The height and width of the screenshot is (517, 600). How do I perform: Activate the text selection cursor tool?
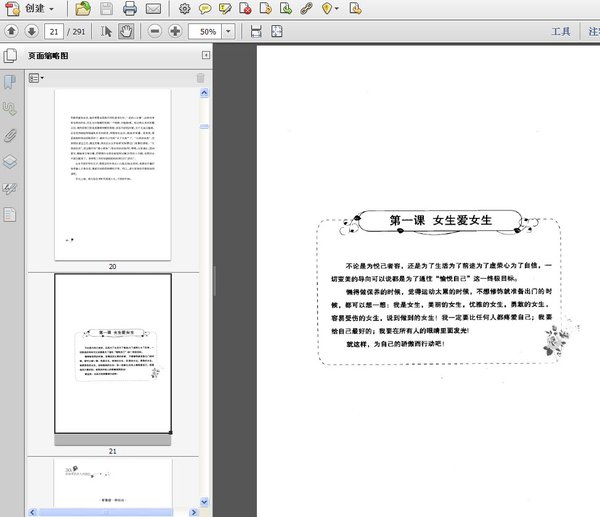(x=107, y=31)
